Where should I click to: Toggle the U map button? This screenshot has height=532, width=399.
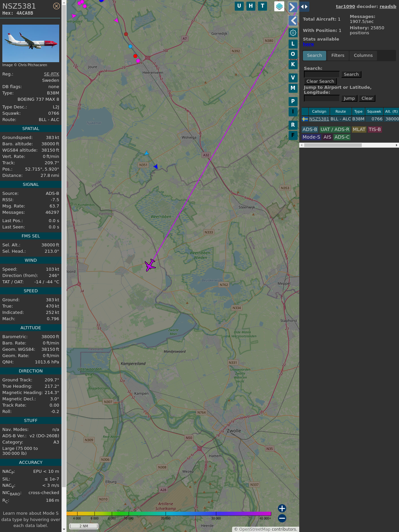[x=239, y=6]
